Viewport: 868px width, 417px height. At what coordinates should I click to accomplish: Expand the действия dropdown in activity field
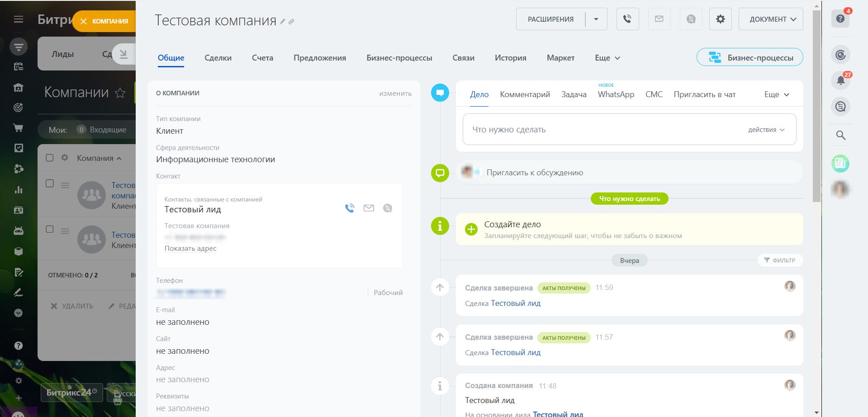click(x=766, y=130)
